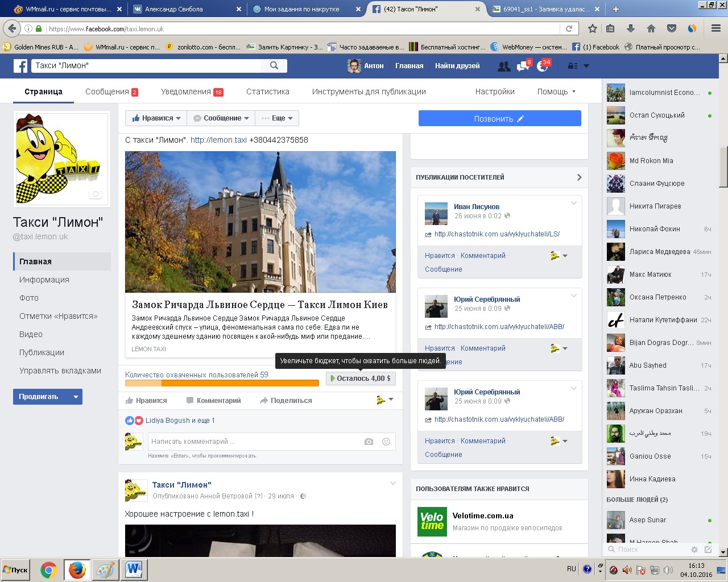Image resolution: width=728 pixels, height=582 pixels.
Task: Open Фото in the left page menu
Action: 29,298
